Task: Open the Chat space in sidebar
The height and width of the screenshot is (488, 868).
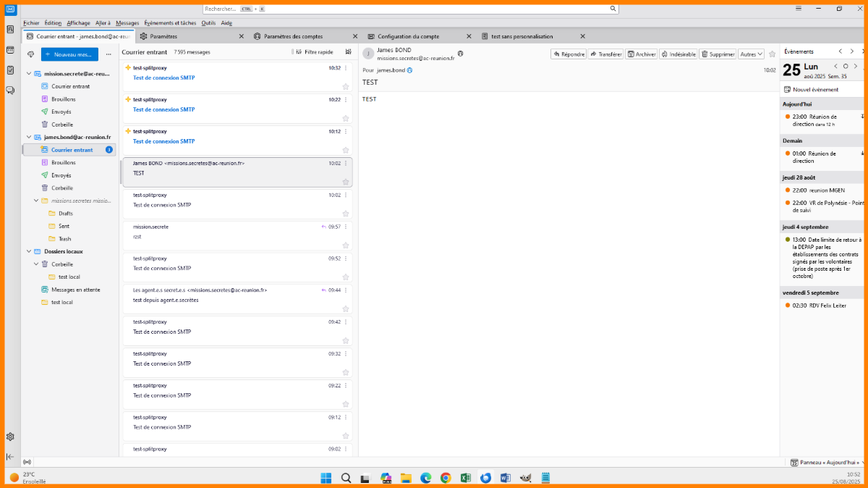Action: pyautogui.click(x=10, y=91)
